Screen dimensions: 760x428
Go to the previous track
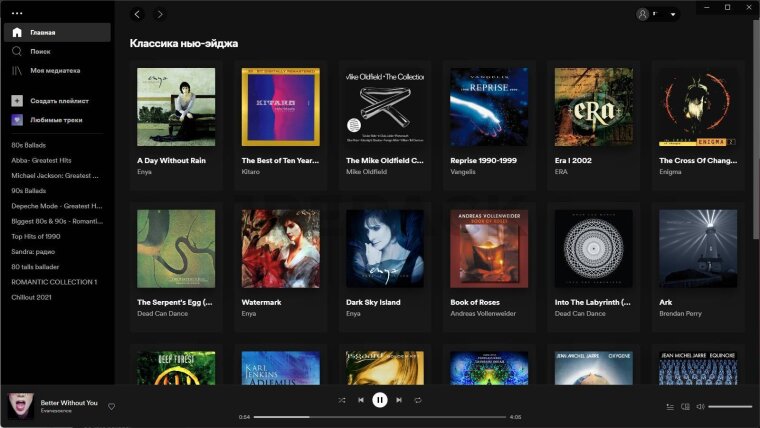coord(361,400)
